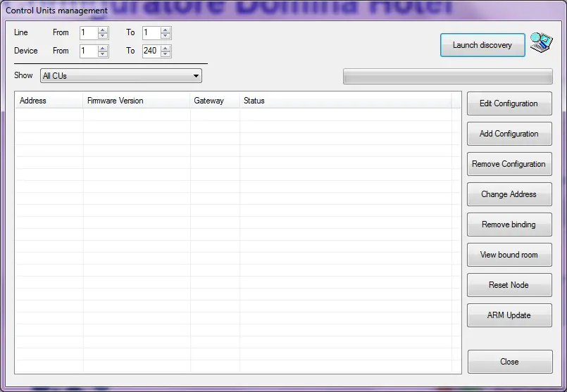This screenshot has width=567, height=392.
Task: Increase the Device From value
Action: click(x=103, y=48)
